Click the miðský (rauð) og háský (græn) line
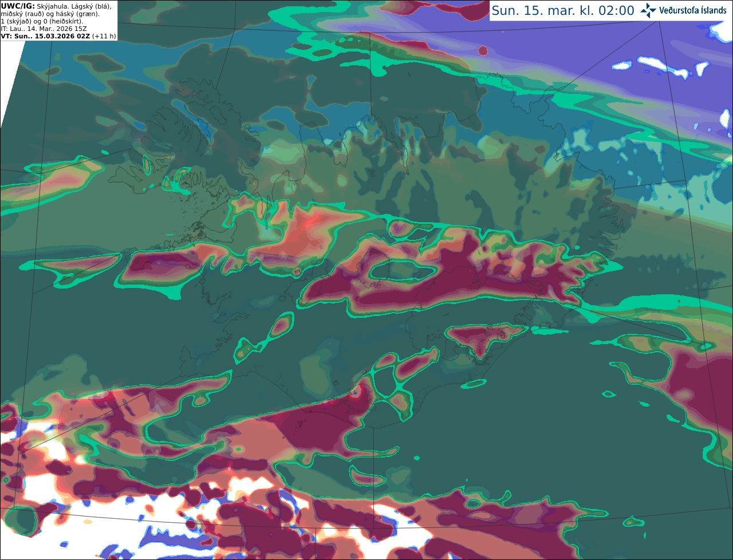The height and width of the screenshot is (560, 733). [x=50, y=14]
